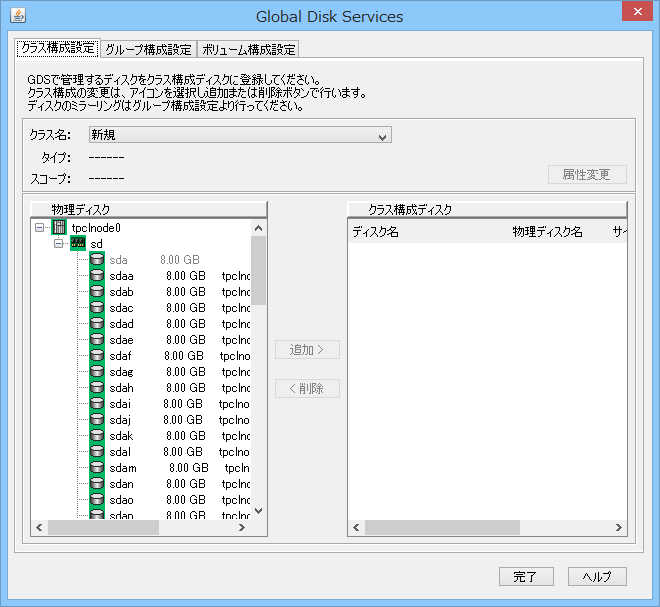Viewport: 660px width, 607px height.
Task: Select the sdac row label
Action: pyautogui.click(x=121, y=308)
